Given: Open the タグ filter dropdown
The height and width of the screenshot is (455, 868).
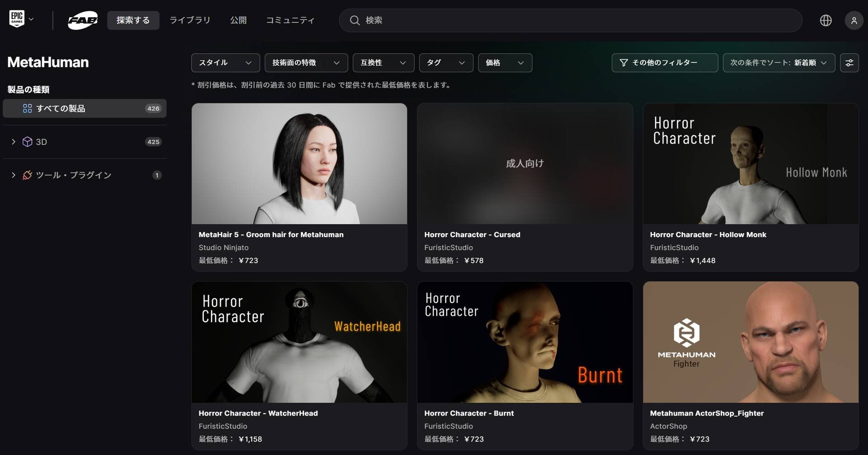Looking at the screenshot, I should (x=446, y=63).
